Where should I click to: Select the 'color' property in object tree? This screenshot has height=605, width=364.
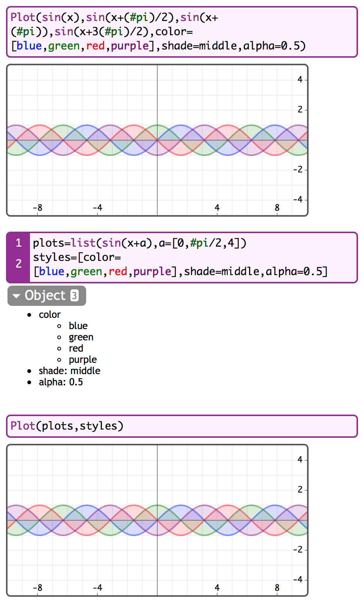coord(49,314)
